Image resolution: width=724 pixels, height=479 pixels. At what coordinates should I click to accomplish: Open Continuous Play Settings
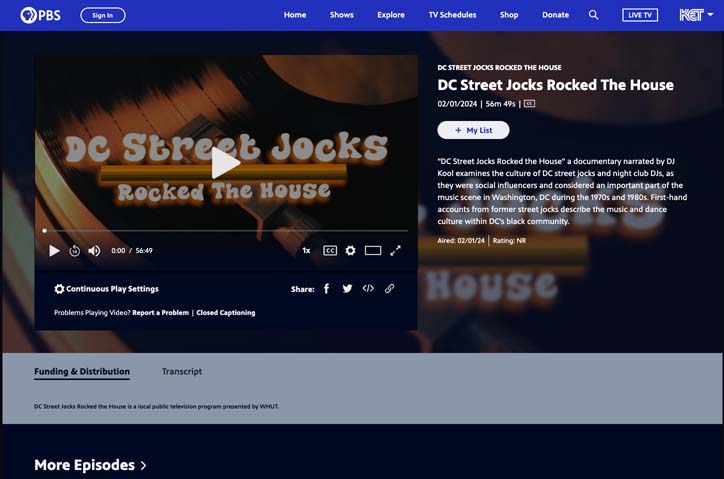(106, 289)
